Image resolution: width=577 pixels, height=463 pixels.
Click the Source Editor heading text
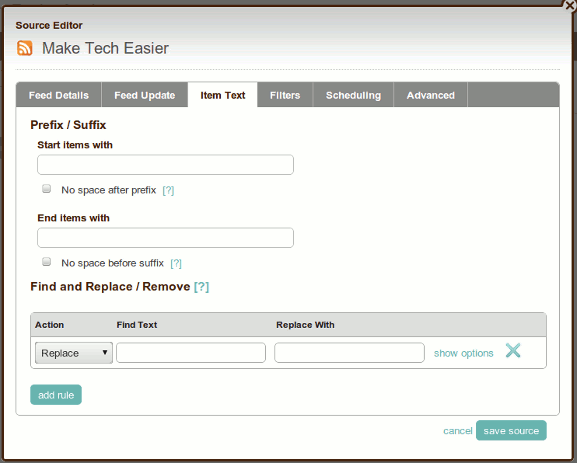coord(49,25)
